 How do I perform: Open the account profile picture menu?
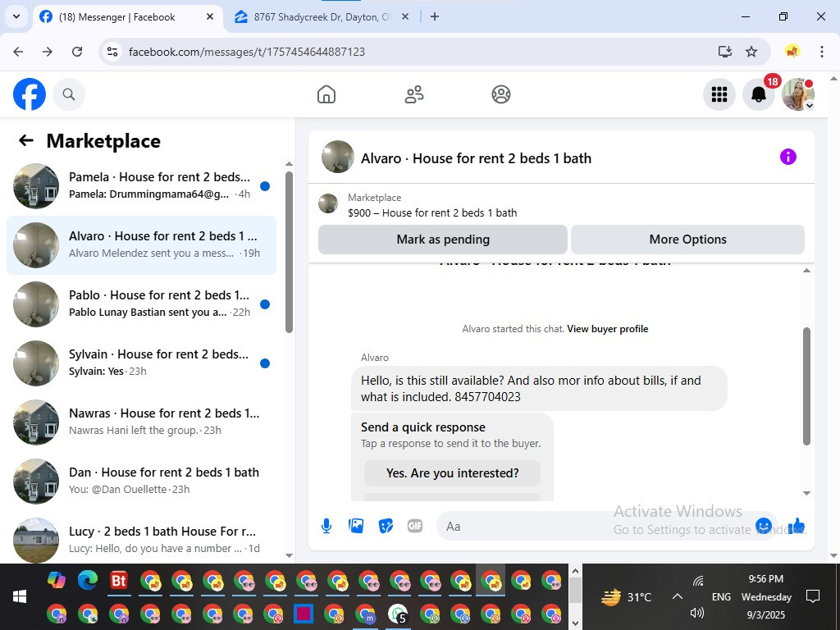tap(798, 94)
